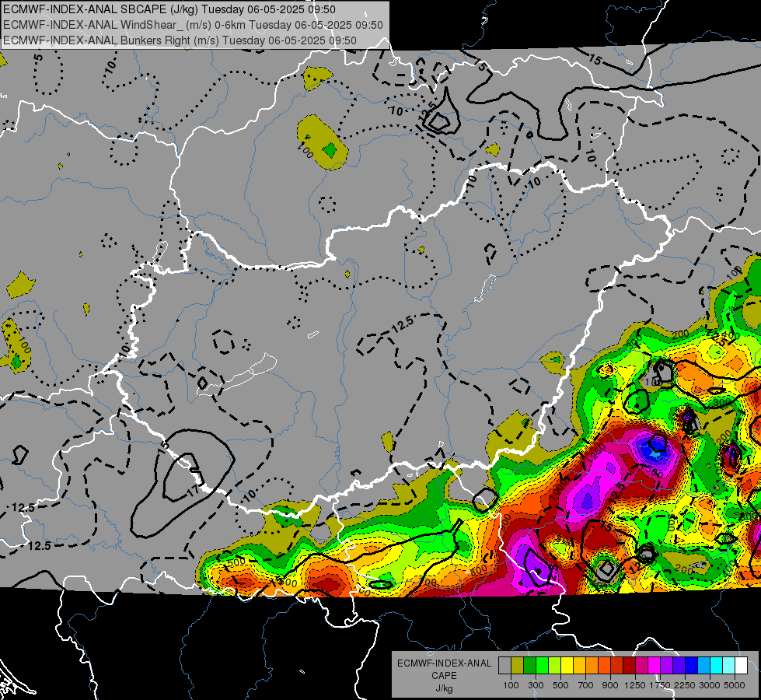
Task: Click the SBCAPE title line in header
Action: pos(169,9)
